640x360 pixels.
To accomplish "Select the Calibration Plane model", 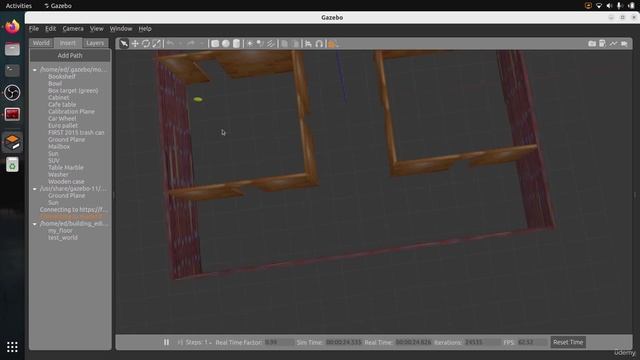I will point(71,111).
